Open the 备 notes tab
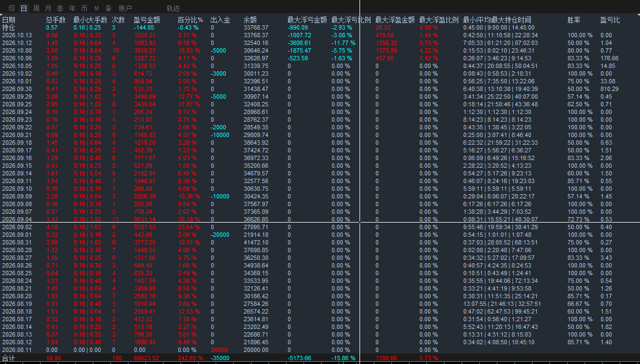Image resolution: width=640 pixels, height=364 pixels. [108, 8]
